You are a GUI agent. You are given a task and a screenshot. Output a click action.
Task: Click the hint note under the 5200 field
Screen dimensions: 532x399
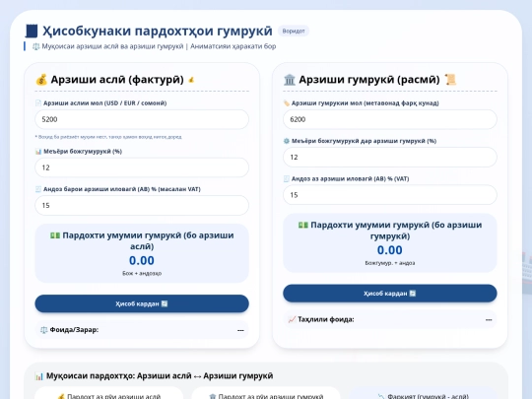(x=108, y=137)
